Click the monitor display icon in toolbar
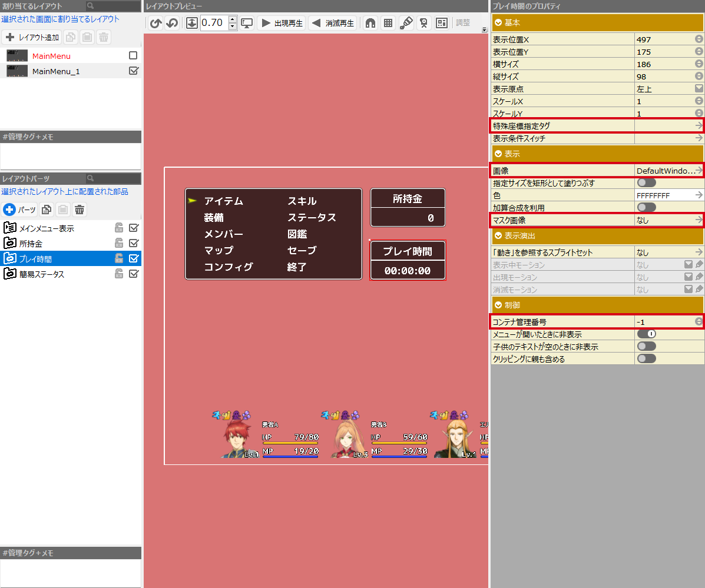The width and height of the screenshot is (705, 588). pyautogui.click(x=247, y=23)
